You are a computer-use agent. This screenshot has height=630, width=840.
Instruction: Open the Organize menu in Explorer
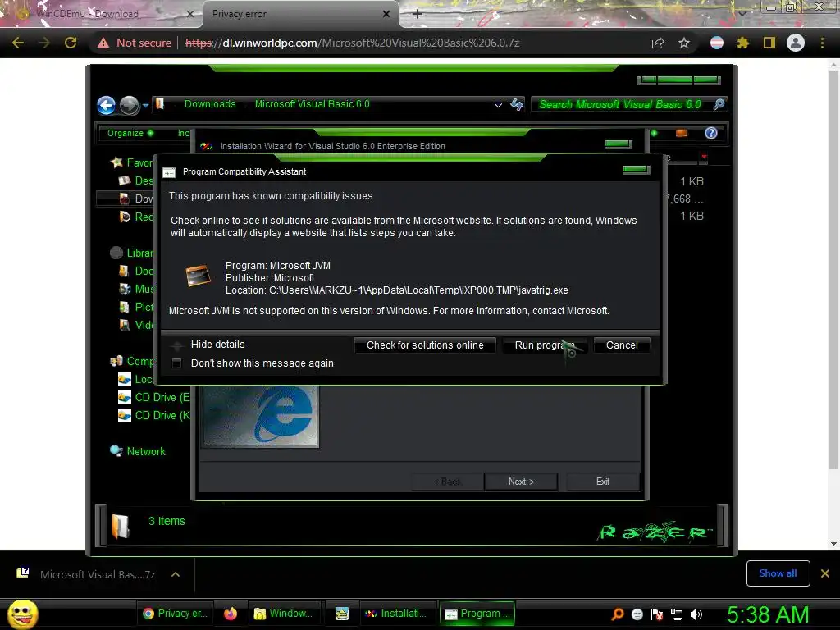coord(130,133)
